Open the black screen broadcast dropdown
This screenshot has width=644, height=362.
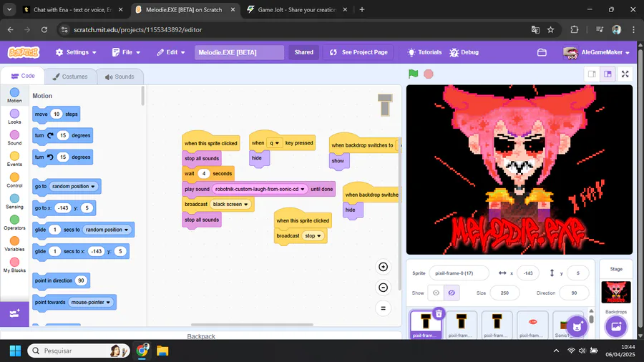click(x=231, y=204)
